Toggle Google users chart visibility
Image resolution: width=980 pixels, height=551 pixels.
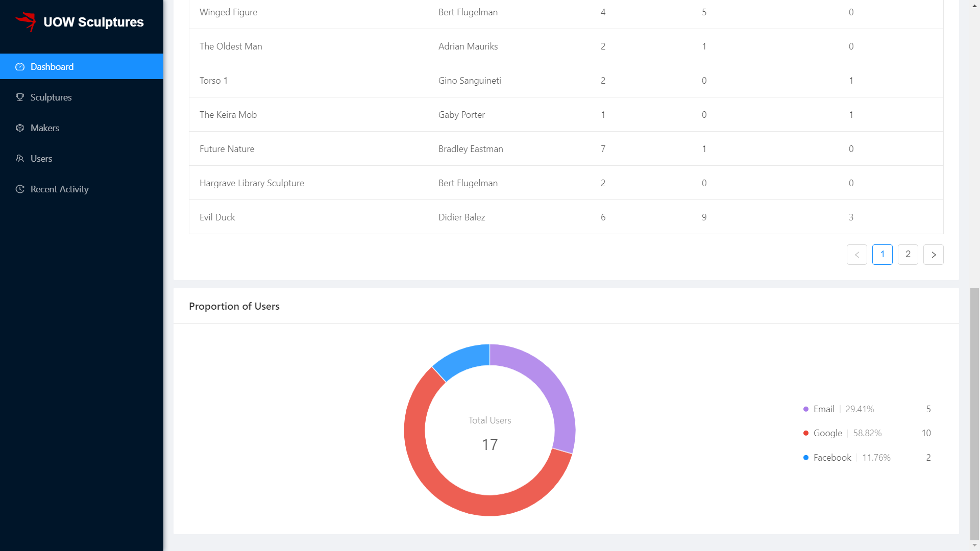point(828,433)
